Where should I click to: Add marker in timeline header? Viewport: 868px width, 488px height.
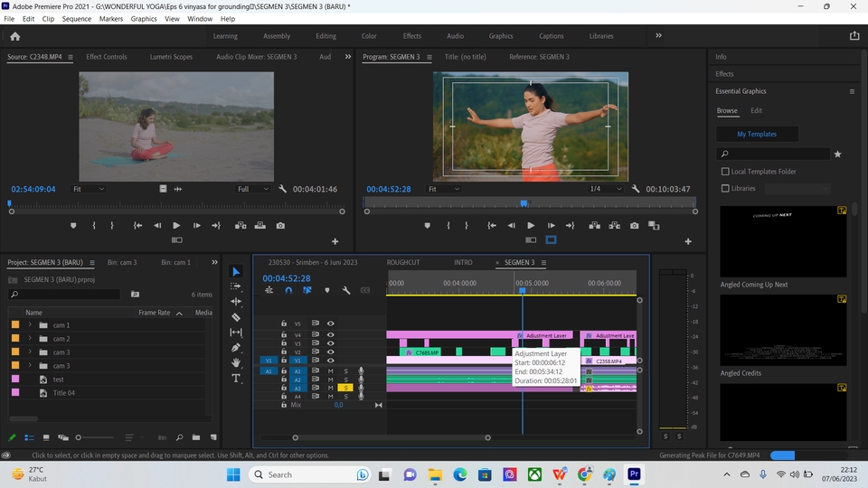[327, 290]
